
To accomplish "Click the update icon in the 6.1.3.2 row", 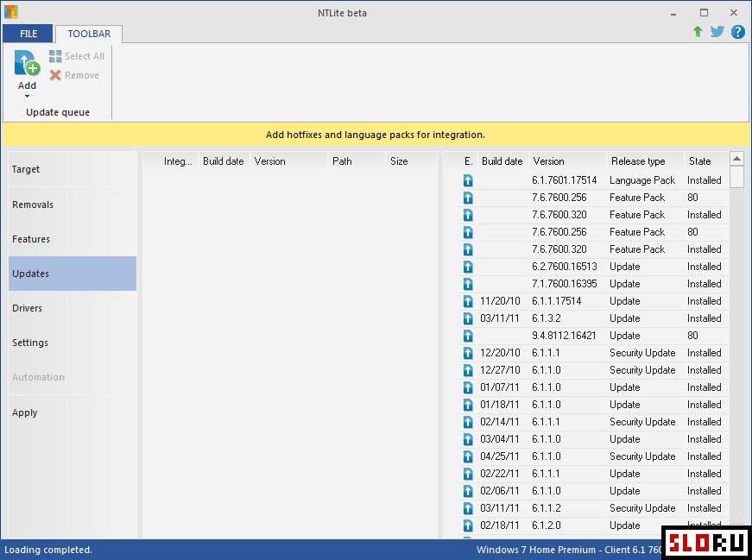I will point(468,318).
